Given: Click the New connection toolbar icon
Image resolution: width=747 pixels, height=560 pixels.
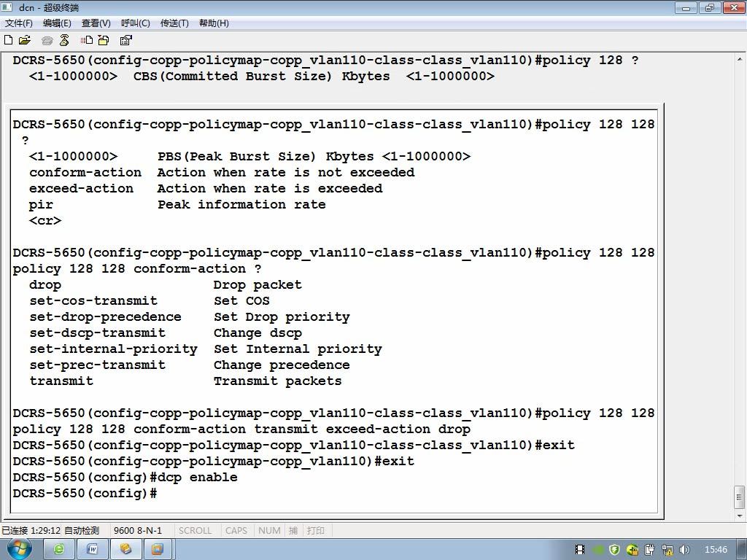Looking at the screenshot, I should [8, 41].
